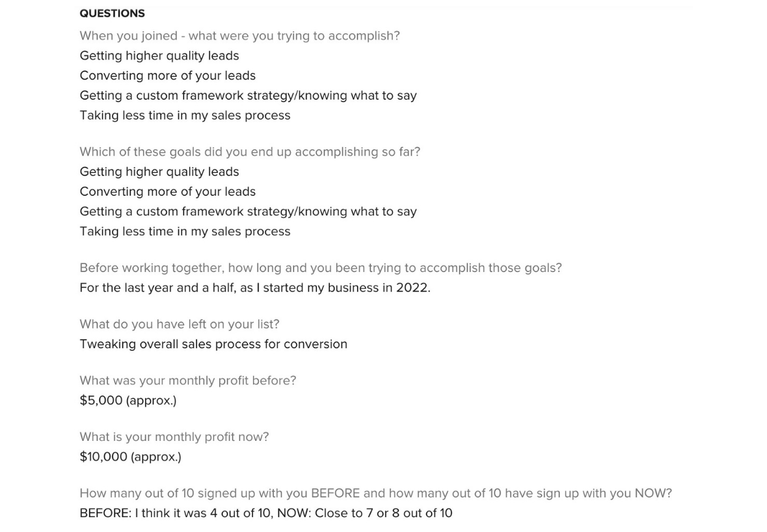Viewport: 767px width, 532px height.
Task: Click 'Taking less time' under accomplished-so-far question
Action: coord(185,232)
